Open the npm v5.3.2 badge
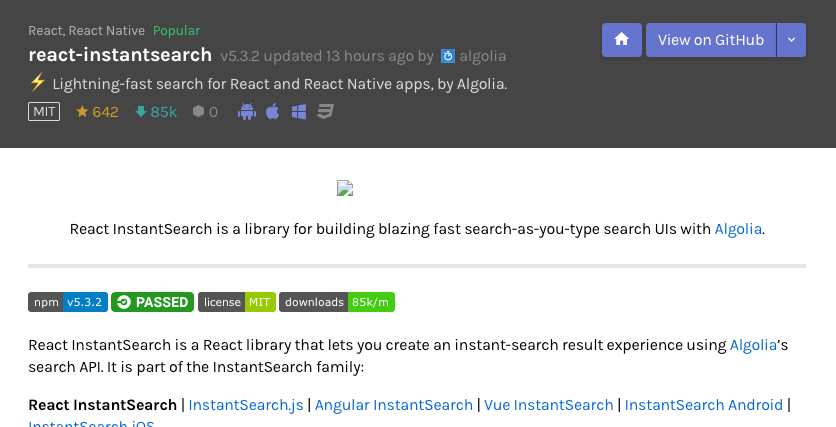Viewport: 836px width, 427px height. pyautogui.click(x=68, y=302)
